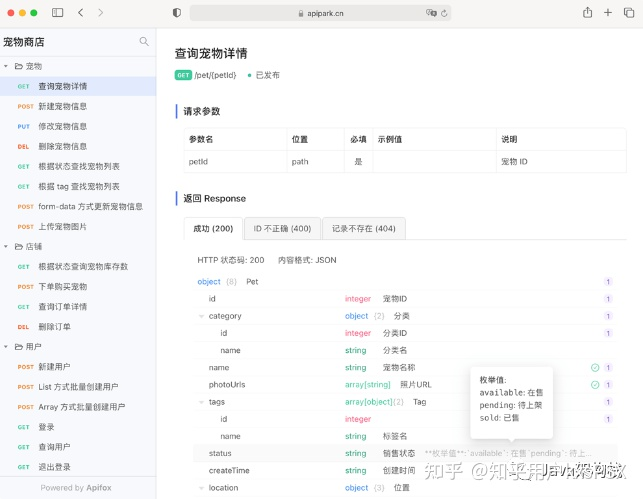Click the 宠物商店 project title

24,42
